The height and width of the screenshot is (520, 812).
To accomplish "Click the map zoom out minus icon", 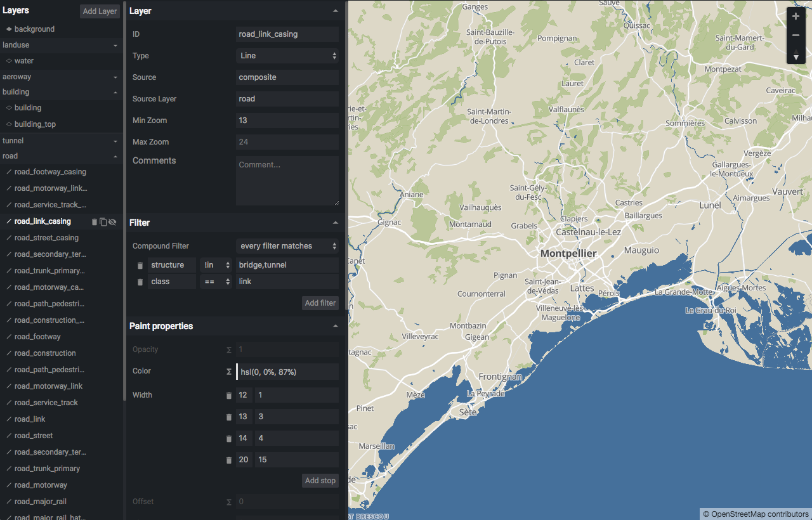I will click(x=796, y=35).
